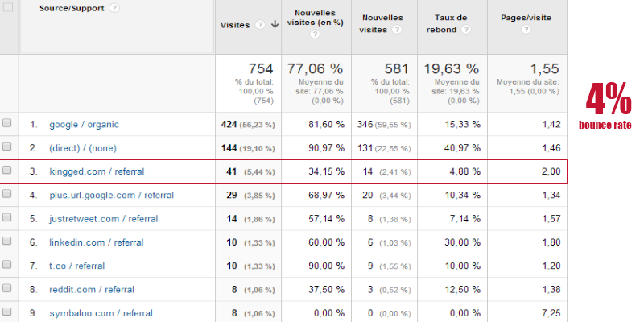Sort by Pages/visite column header
This screenshot has width=644, height=322.
tap(526, 18)
